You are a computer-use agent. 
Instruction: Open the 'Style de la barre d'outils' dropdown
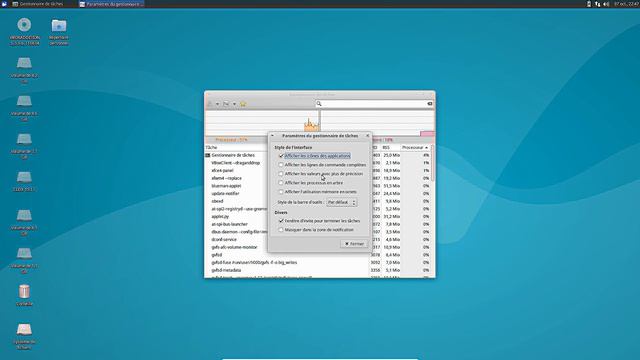342,202
